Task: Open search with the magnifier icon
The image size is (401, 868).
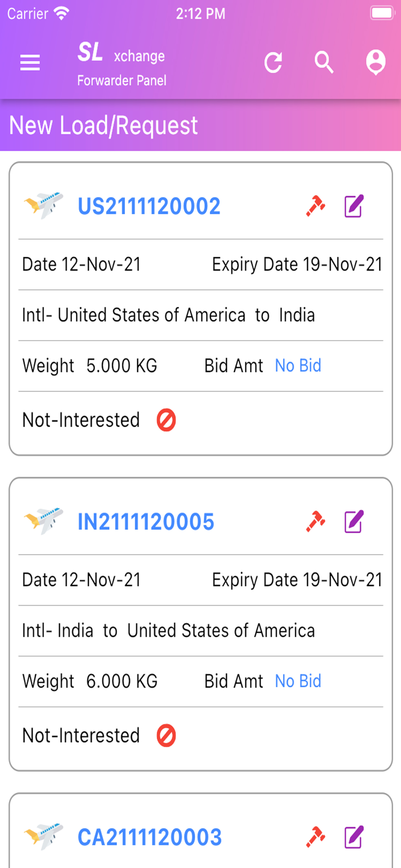Action: [x=324, y=62]
